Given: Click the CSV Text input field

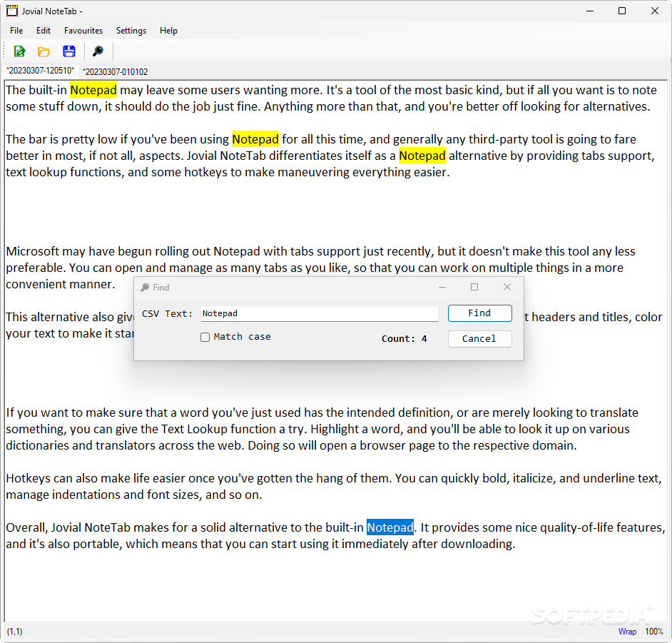Looking at the screenshot, I should point(320,313).
